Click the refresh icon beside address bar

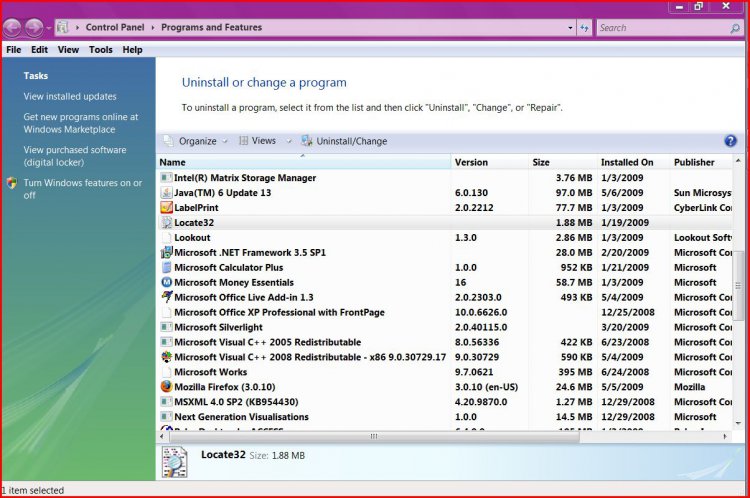(x=584, y=28)
